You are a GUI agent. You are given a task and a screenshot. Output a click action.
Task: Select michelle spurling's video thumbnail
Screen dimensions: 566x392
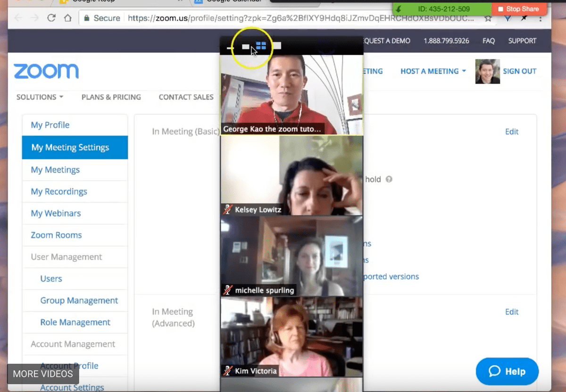[291, 256]
